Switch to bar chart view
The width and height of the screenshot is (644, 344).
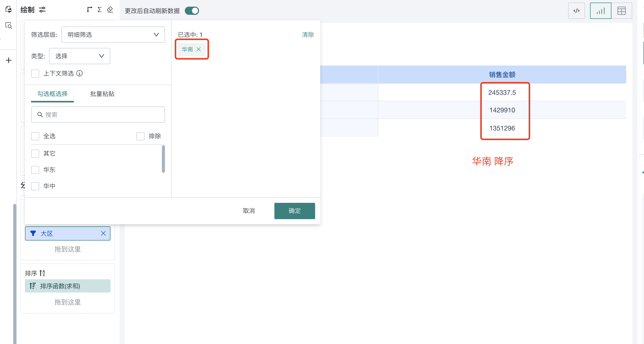coord(600,11)
